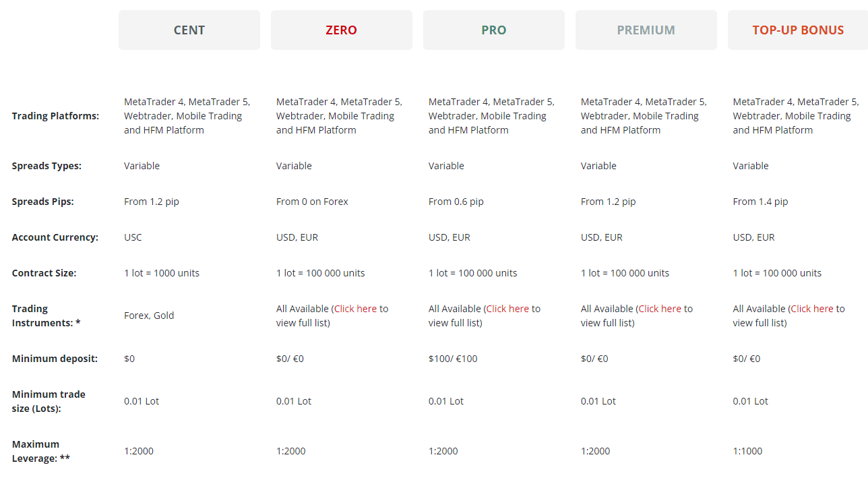The image size is (868, 478).
Task: Click the "Spreads Types:" row label
Action: click(46, 166)
